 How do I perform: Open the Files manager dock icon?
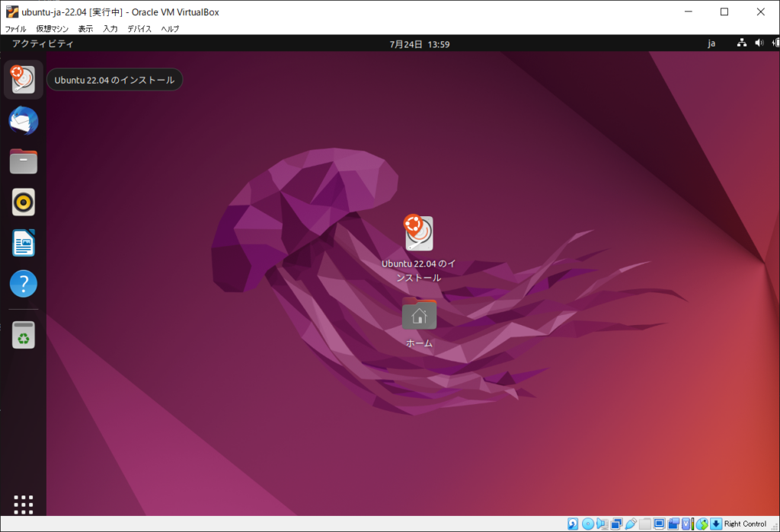(23, 161)
